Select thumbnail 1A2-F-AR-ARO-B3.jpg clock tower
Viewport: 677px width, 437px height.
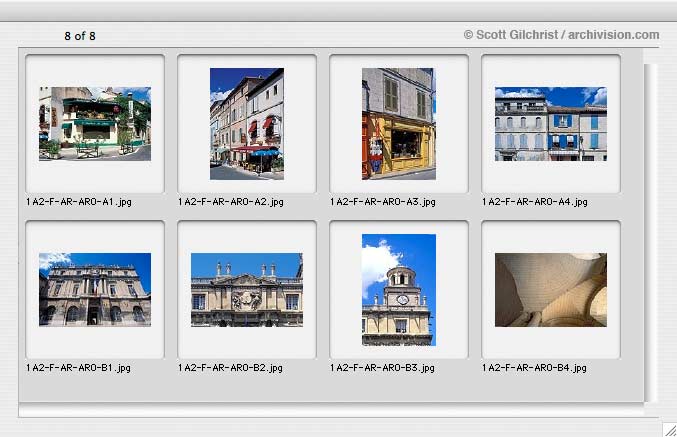pyautogui.click(x=399, y=290)
